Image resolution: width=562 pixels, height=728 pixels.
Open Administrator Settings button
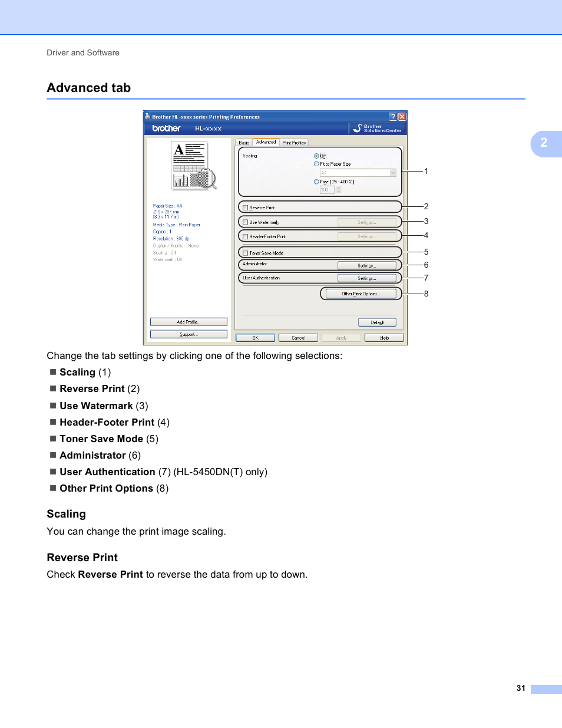(367, 265)
